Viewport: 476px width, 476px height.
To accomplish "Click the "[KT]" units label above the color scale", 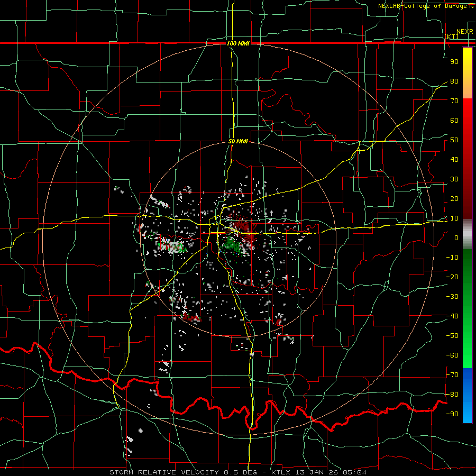I will (x=452, y=37).
